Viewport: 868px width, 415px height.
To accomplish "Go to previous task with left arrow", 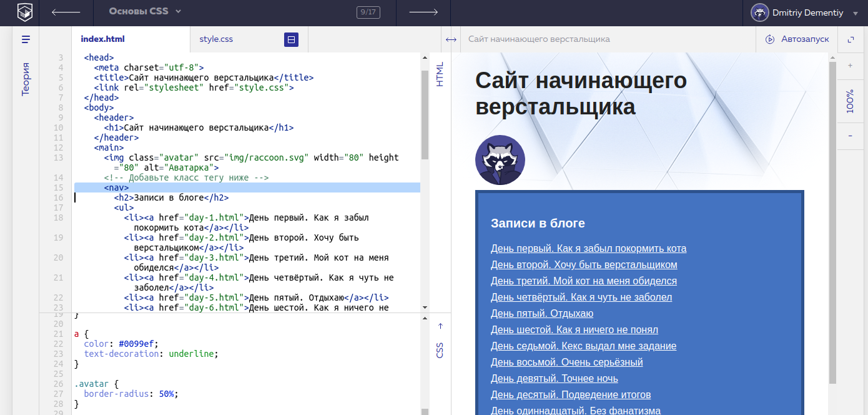I will tap(66, 12).
